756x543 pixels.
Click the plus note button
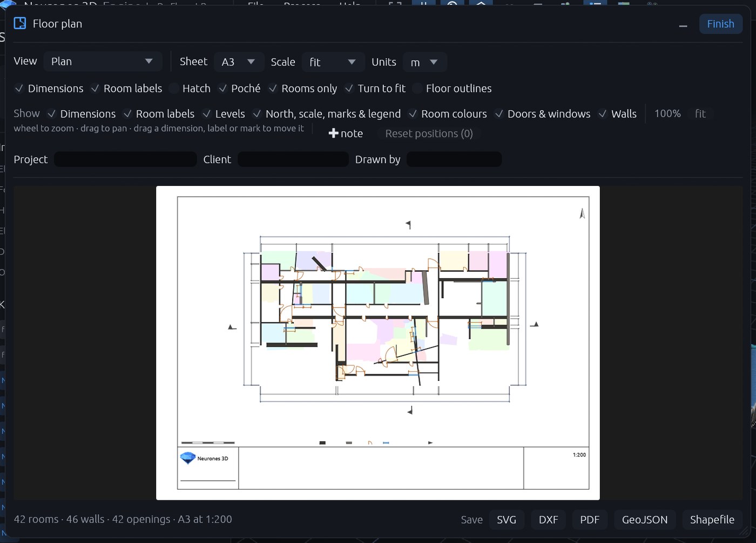(346, 133)
